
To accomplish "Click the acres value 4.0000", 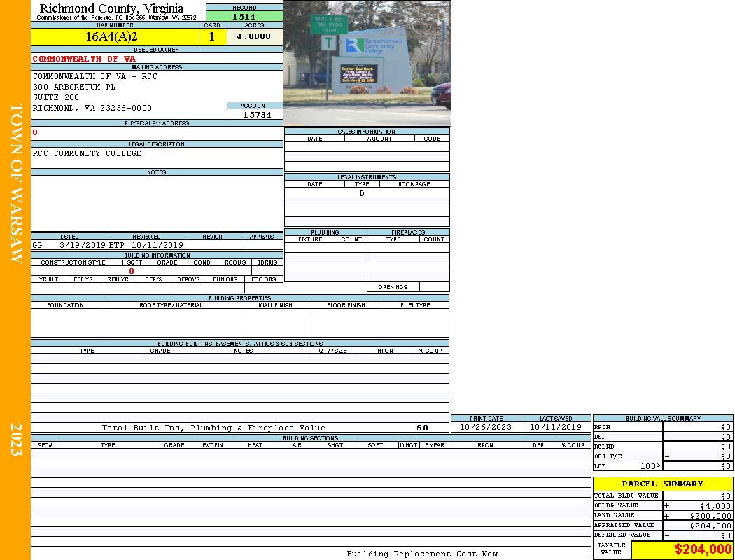I will click(x=253, y=36).
